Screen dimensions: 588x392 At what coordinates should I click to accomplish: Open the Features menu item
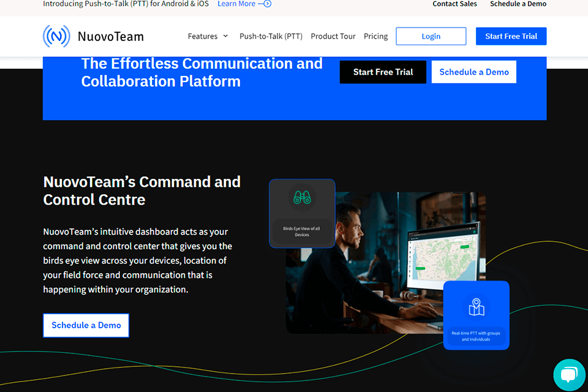point(203,36)
